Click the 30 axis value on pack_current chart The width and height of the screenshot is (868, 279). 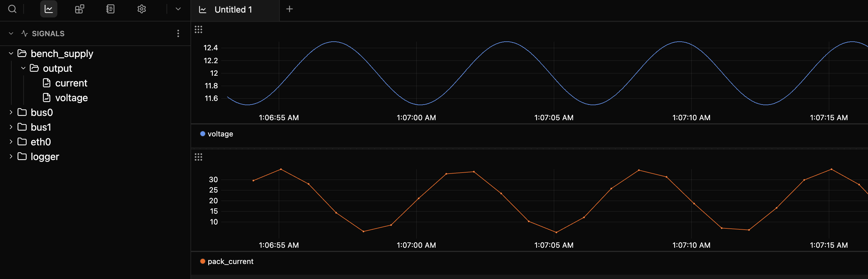pyautogui.click(x=213, y=180)
